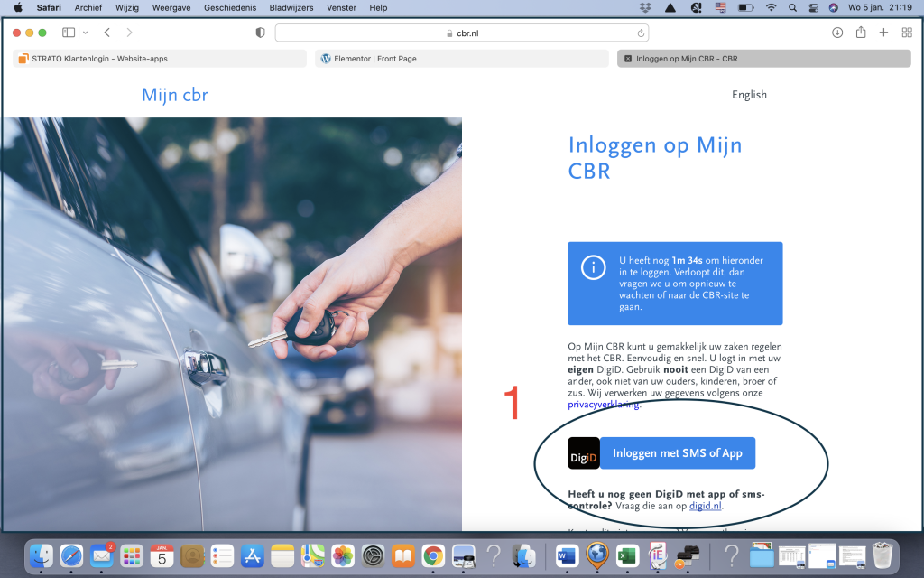The image size is (924, 578).
Task: Open Launchpad from the Dock
Action: (x=132, y=555)
